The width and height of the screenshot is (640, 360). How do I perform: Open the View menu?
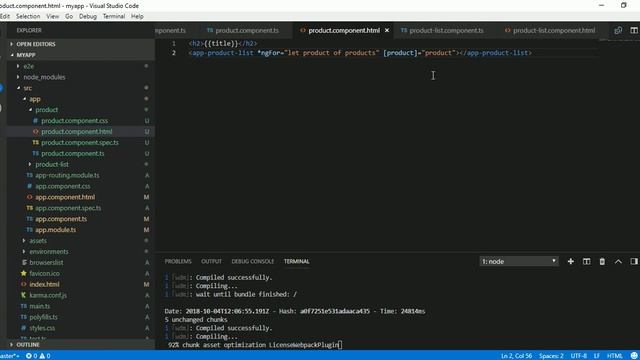tap(52, 16)
